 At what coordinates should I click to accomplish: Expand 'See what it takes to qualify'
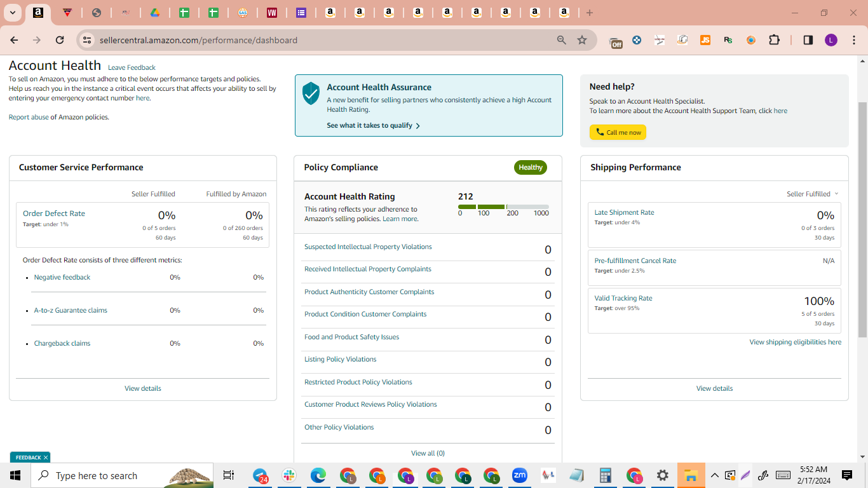pos(374,126)
